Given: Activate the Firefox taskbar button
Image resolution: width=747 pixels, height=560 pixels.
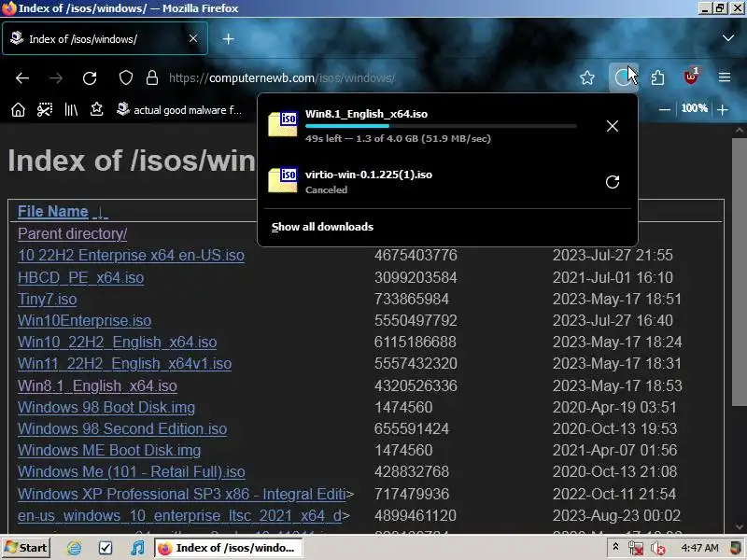Looking at the screenshot, I should (x=228, y=548).
